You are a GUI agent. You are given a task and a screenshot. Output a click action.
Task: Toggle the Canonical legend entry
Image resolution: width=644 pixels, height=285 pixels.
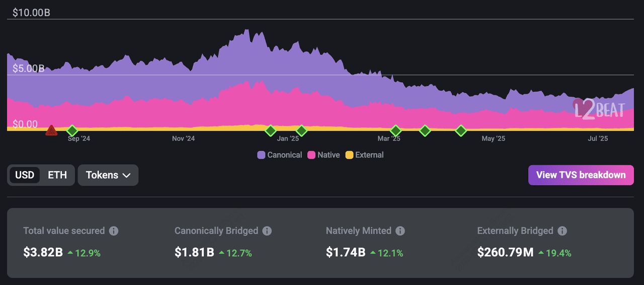[x=280, y=155]
